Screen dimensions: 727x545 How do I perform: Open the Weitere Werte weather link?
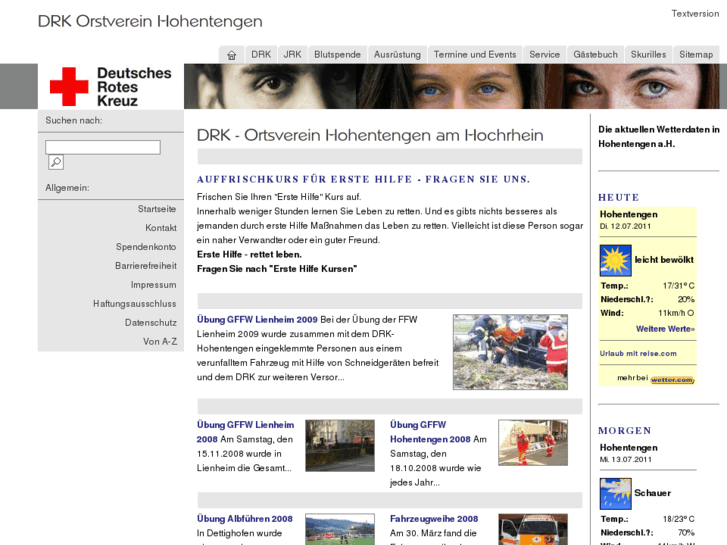[665, 329]
